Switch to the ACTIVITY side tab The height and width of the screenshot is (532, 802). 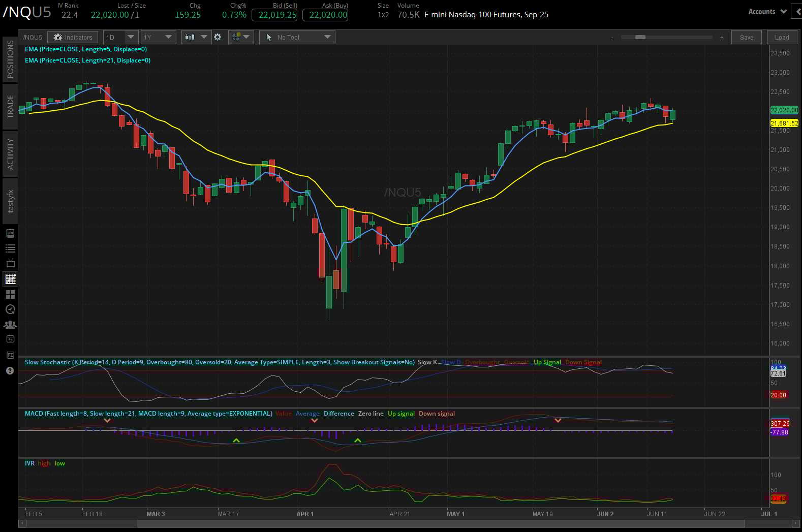pos(10,154)
